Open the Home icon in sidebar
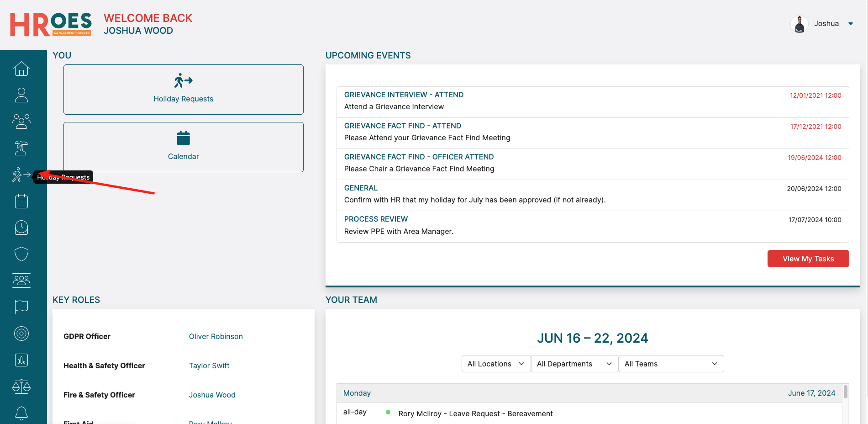Viewport: 868px width, 424px height. tap(21, 69)
